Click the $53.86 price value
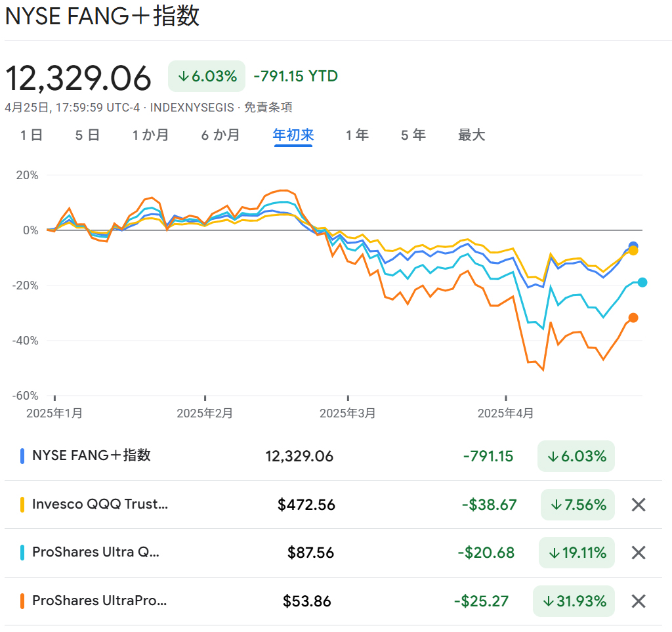Image resolution: width=672 pixels, height=632 pixels. (x=307, y=601)
